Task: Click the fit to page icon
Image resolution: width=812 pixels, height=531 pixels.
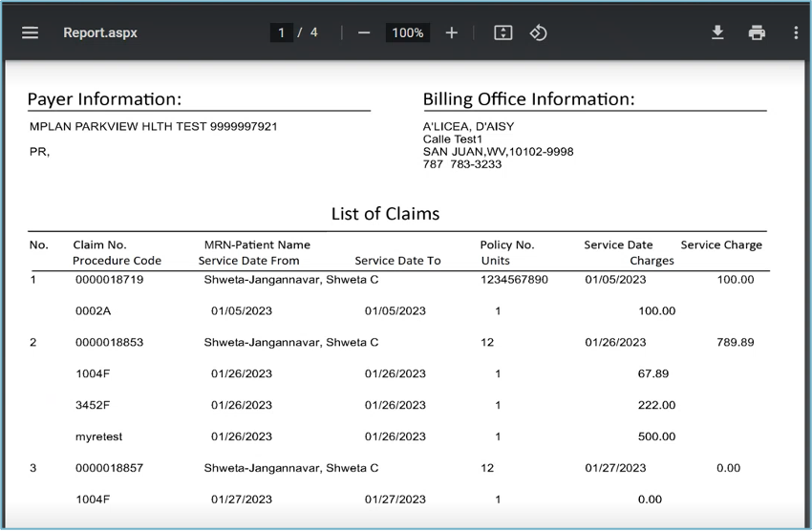Action: pyautogui.click(x=503, y=32)
